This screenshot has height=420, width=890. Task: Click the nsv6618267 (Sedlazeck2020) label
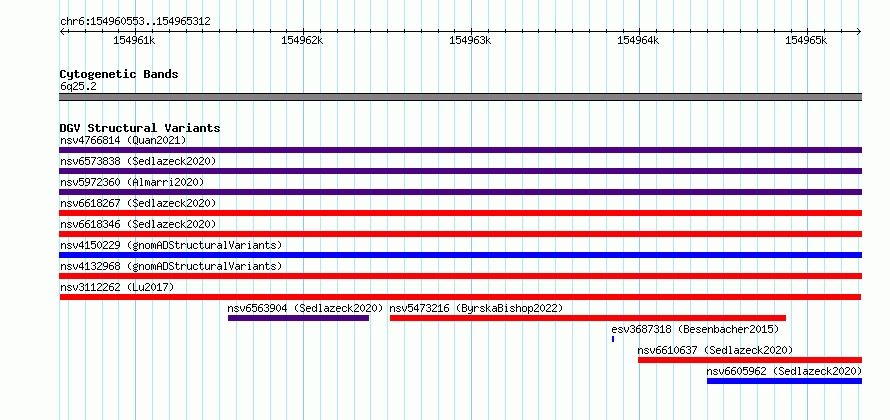click(138, 203)
